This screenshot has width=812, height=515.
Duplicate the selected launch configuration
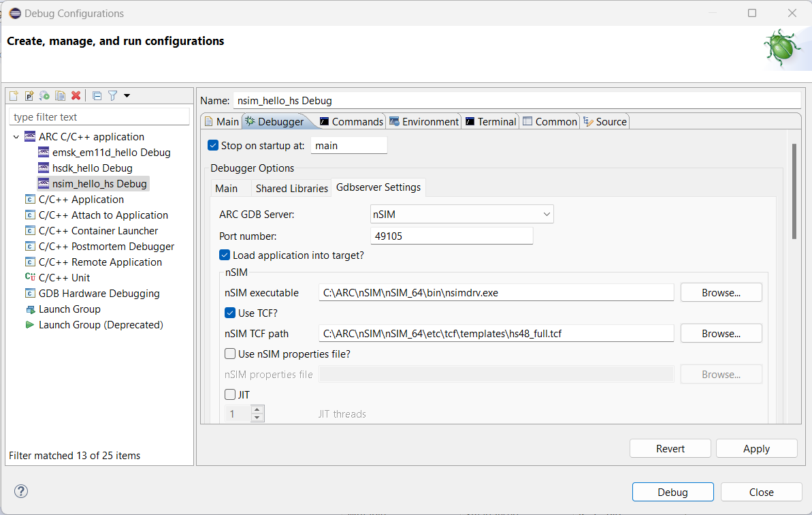click(x=60, y=96)
